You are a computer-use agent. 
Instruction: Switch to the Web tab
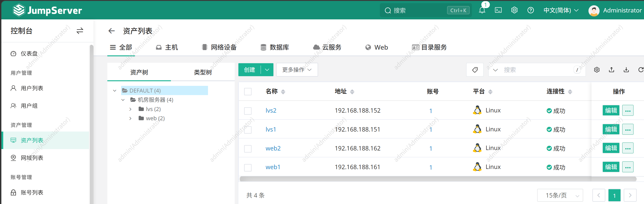click(x=377, y=47)
